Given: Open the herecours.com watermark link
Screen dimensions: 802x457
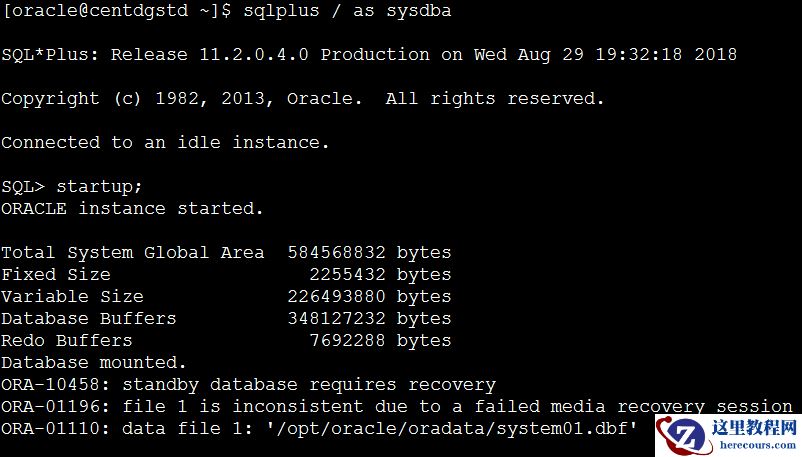Looking at the screenshot, I should [x=755, y=447].
